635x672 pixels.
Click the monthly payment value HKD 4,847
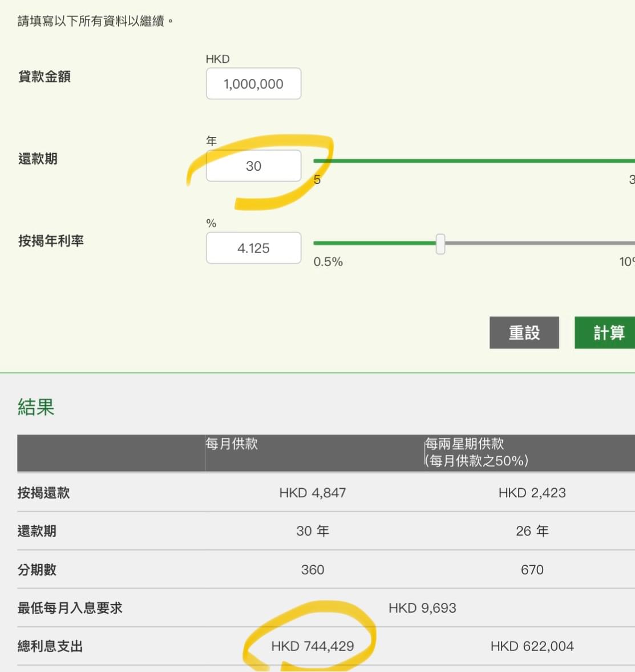pos(313,493)
